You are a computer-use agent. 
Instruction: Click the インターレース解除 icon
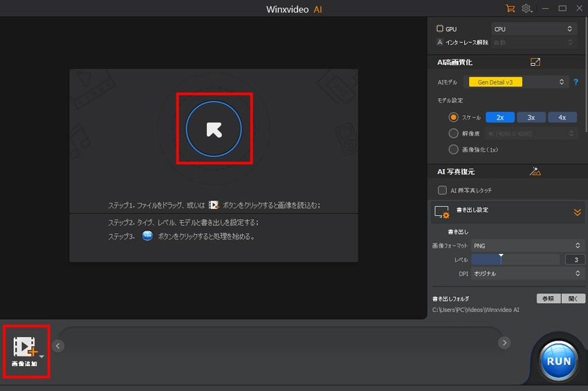tap(440, 42)
